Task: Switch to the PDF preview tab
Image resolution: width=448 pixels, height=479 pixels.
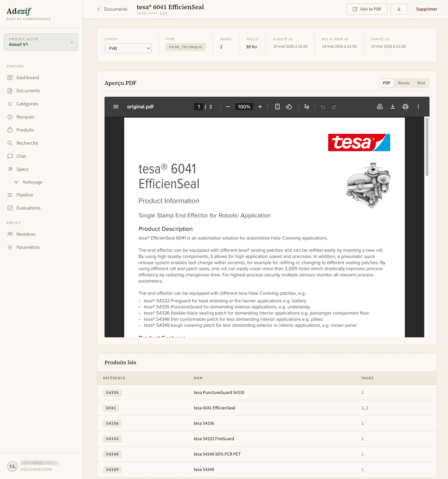Action: (386, 83)
